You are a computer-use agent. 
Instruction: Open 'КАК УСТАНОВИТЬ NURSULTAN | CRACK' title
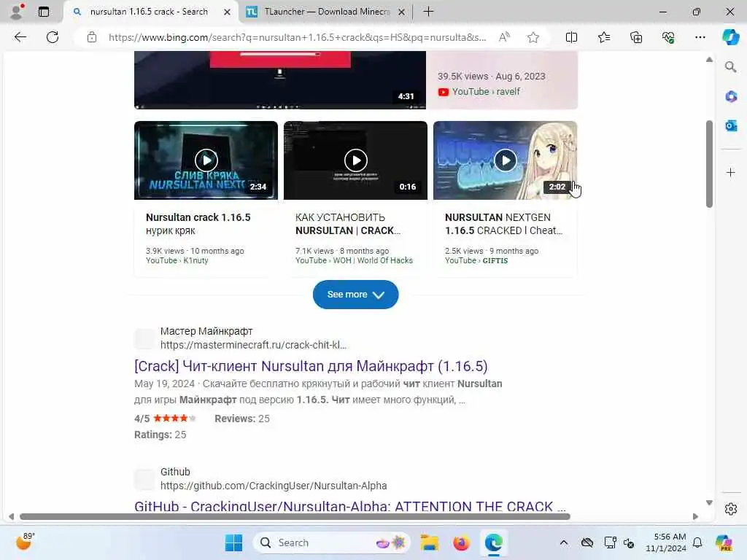click(348, 224)
